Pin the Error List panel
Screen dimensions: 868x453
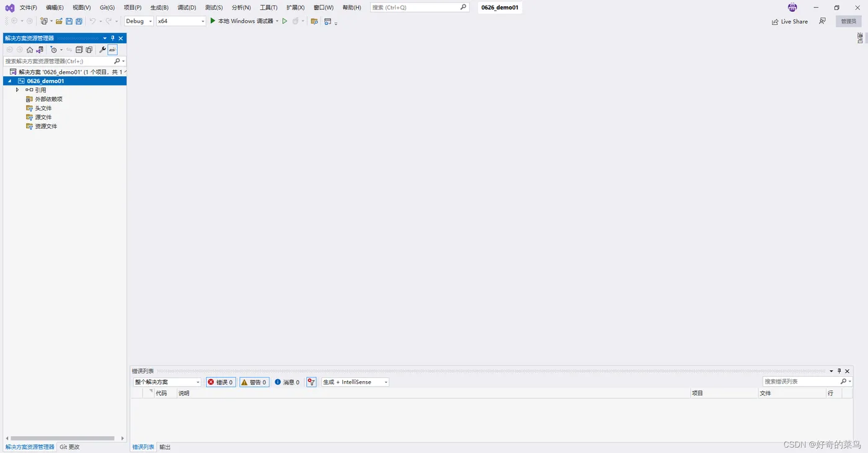(x=839, y=371)
